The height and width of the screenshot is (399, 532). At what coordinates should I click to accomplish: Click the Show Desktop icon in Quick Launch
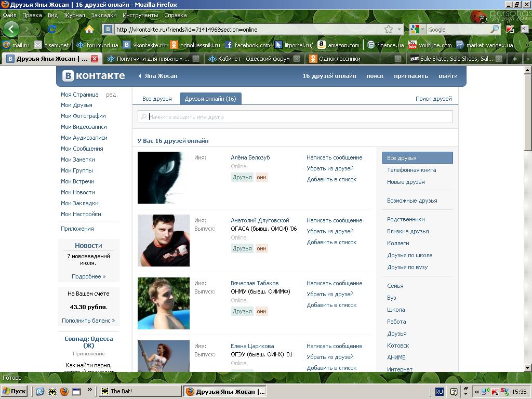76,392
